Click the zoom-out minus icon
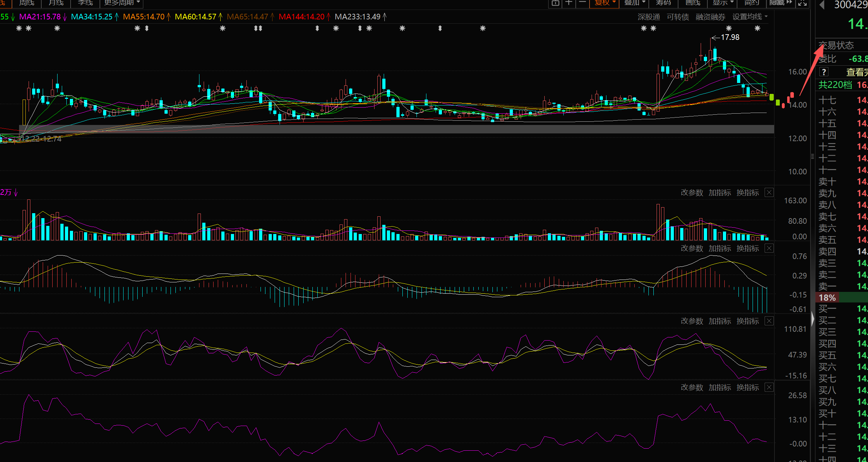868x462 pixels. click(x=582, y=3)
